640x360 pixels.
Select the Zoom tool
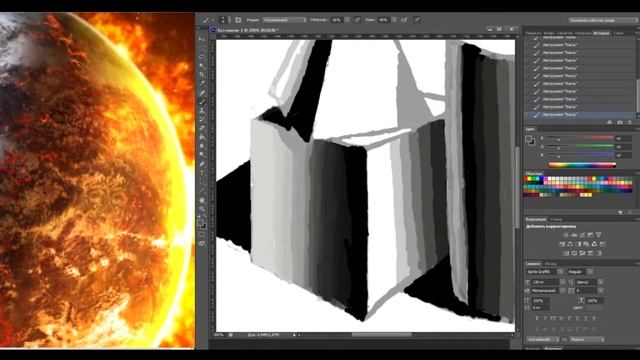(202, 209)
